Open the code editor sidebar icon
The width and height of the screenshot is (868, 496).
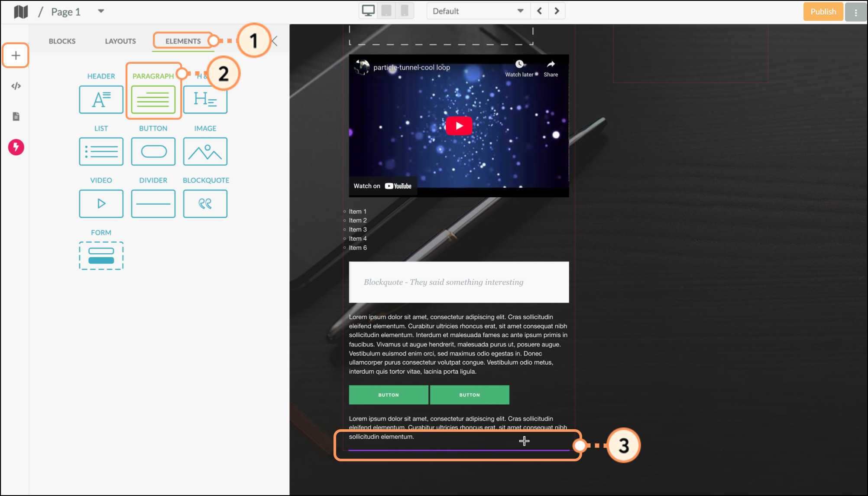[16, 86]
